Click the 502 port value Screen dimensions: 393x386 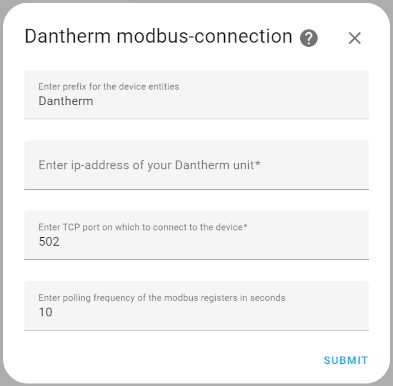(49, 241)
